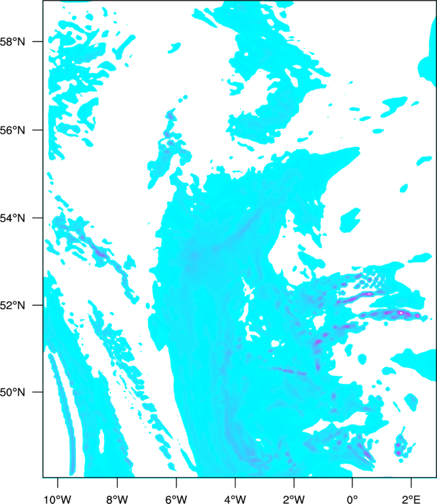Click the 8°W longitude label
The image size is (437, 504).
pos(117,499)
